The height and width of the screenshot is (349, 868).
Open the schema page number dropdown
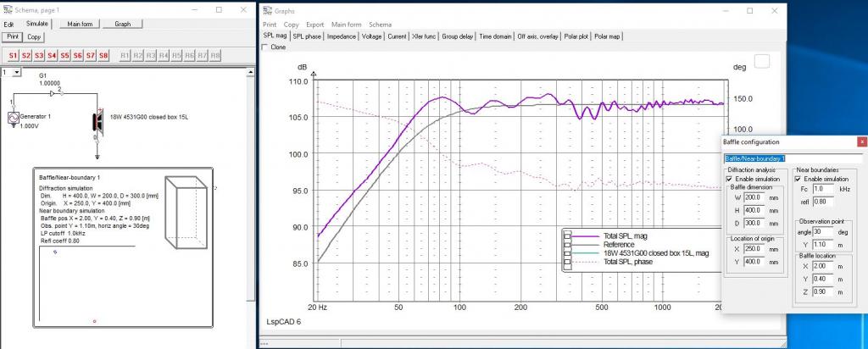(17, 73)
